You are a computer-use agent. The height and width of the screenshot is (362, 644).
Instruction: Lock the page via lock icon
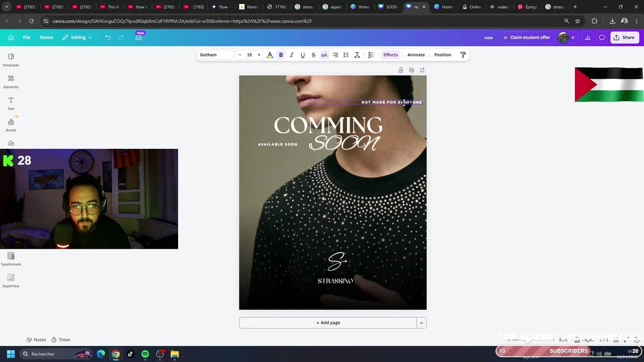pyautogui.click(x=400, y=70)
